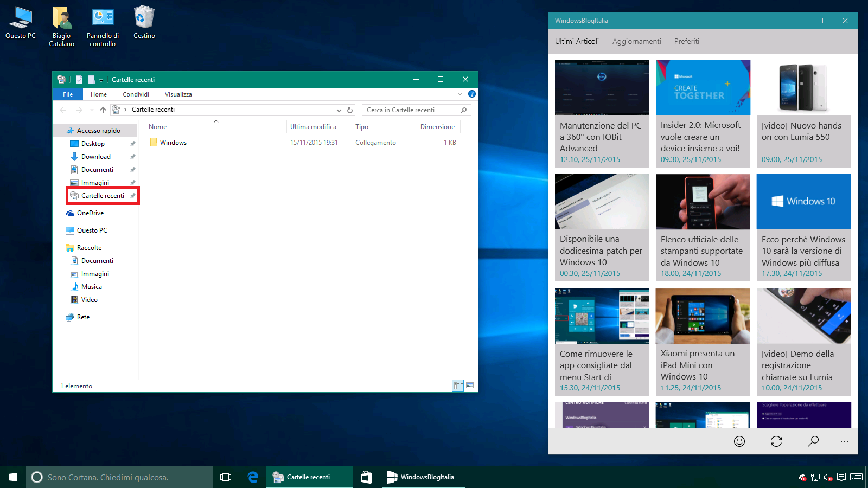Open search in WindowsBlogItalia app
Screen dimensions: 868x488
tap(813, 441)
